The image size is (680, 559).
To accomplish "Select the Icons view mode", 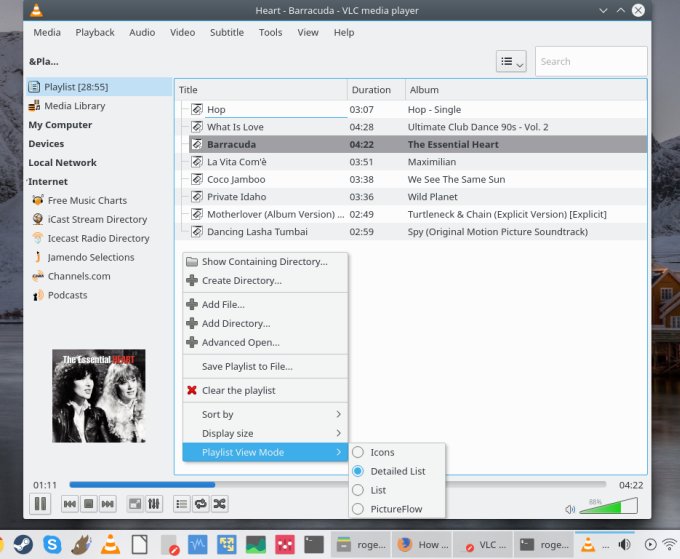I will pyautogui.click(x=382, y=453).
